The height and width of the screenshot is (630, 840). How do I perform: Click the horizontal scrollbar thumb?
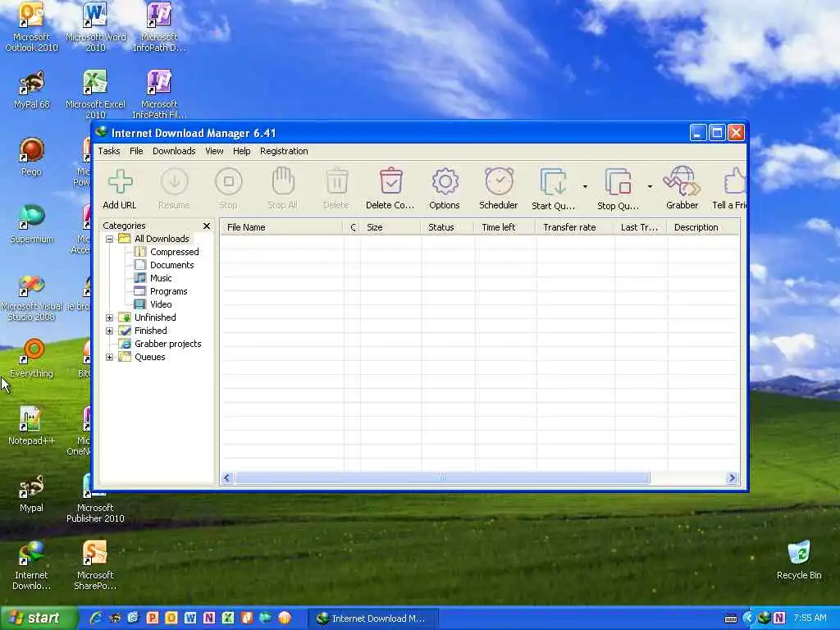(442, 478)
